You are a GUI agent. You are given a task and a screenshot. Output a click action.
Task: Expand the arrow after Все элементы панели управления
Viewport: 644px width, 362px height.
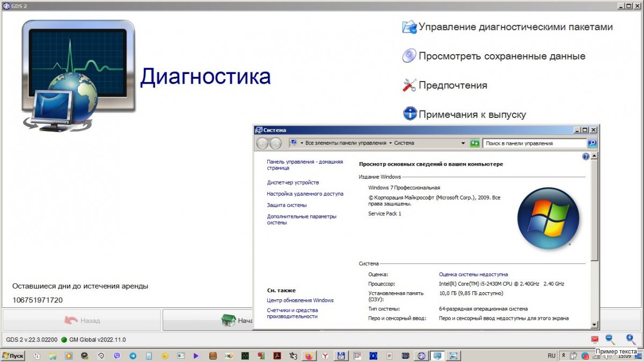(390, 143)
